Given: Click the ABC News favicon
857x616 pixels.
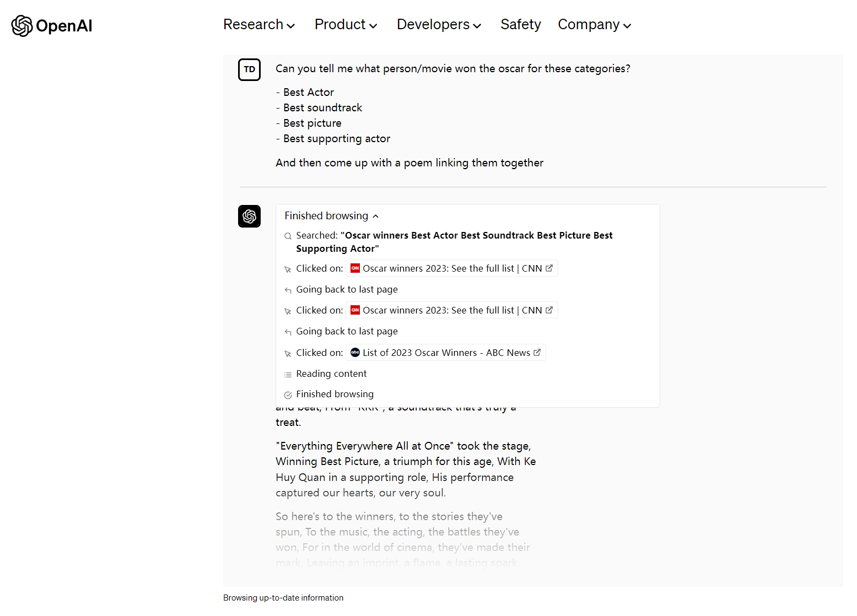Looking at the screenshot, I should pos(355,353).
